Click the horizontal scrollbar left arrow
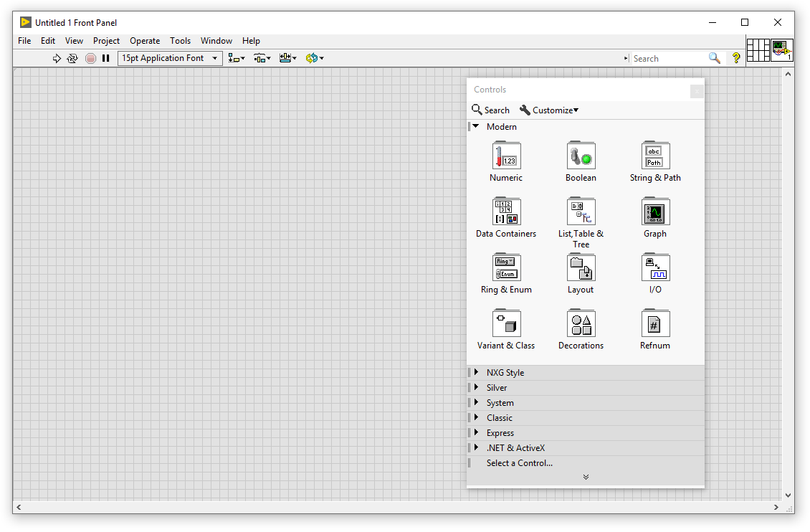The image size is (810, 532). (x=19, y=507)
